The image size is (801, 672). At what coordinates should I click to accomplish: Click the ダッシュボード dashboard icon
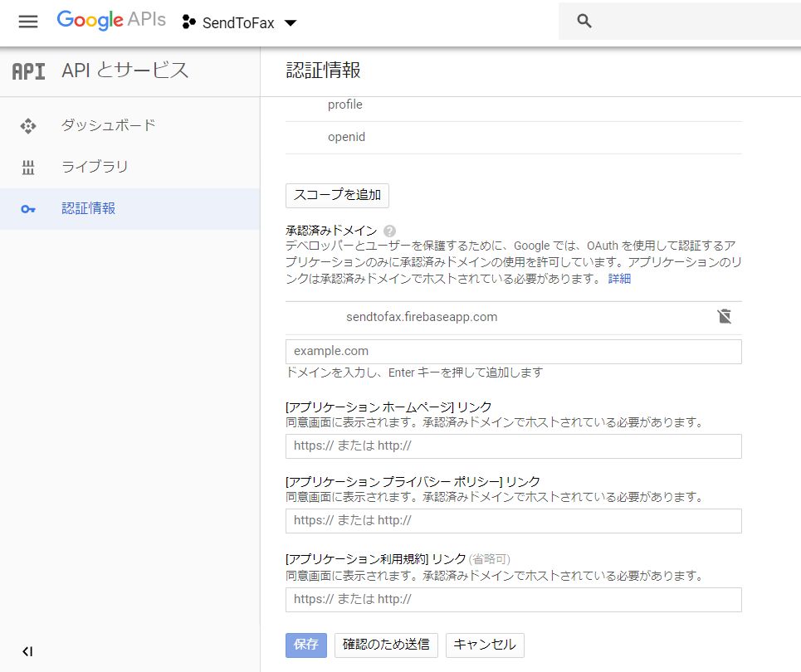click(28, 125)
